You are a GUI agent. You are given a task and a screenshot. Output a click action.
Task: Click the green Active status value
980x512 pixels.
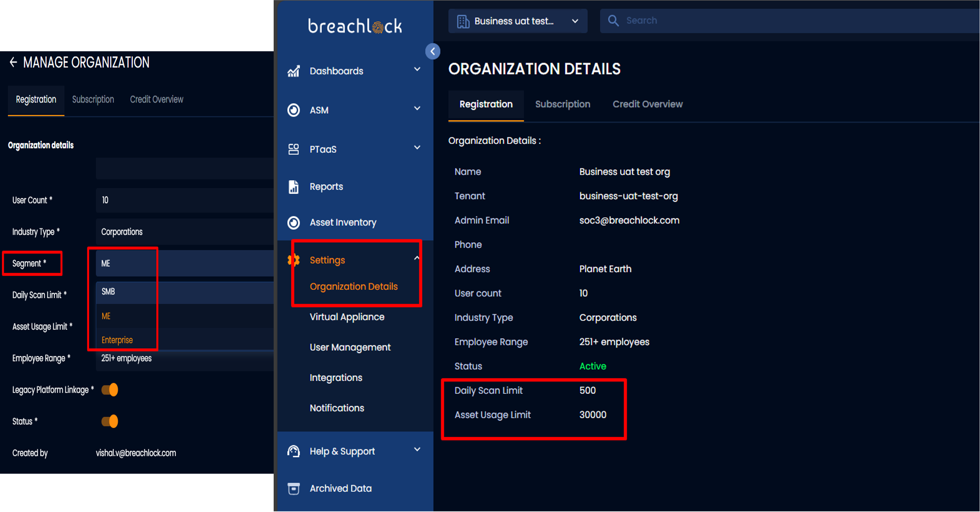click(592, 366)
